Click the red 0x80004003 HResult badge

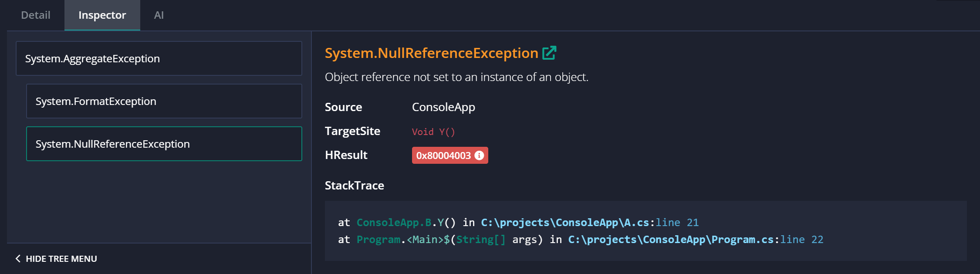[444, 155]
